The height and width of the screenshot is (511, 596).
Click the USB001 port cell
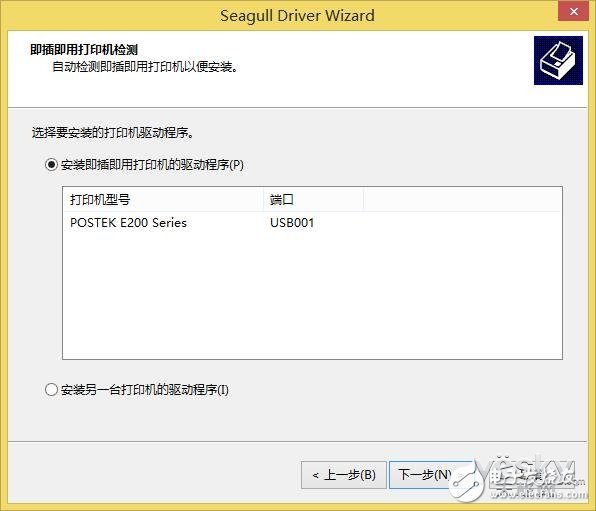[292, 222]
